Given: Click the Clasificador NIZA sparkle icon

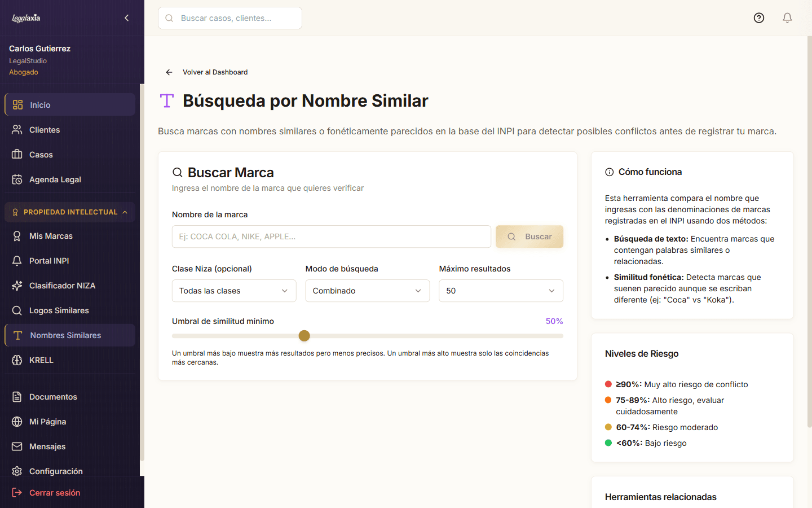Looking at the screenshot, I should pyautogui.click(x=17, y=286).
